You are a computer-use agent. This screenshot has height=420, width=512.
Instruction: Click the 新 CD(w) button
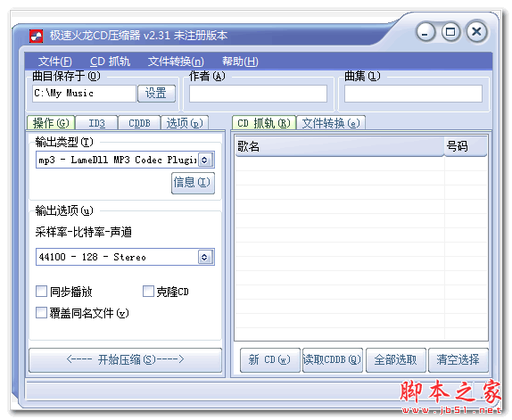(269, 360)
